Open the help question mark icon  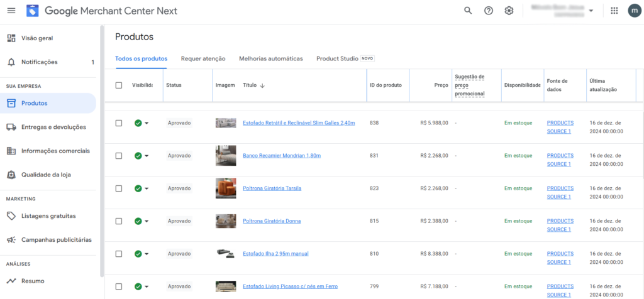pos(489,11)
